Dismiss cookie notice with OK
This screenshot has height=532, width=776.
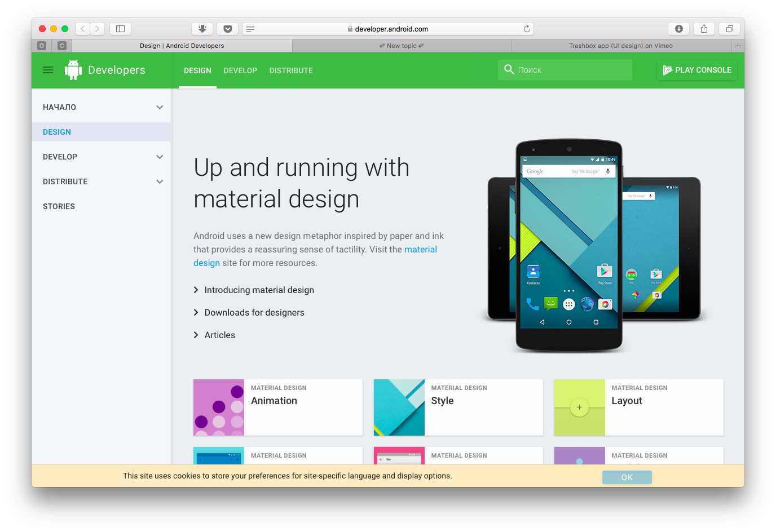point(627,477)
